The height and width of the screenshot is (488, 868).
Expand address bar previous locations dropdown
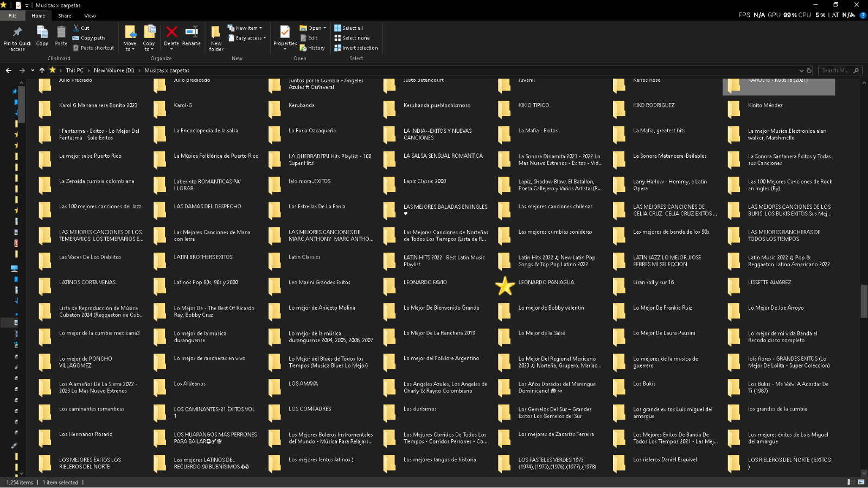pos(801,70)
